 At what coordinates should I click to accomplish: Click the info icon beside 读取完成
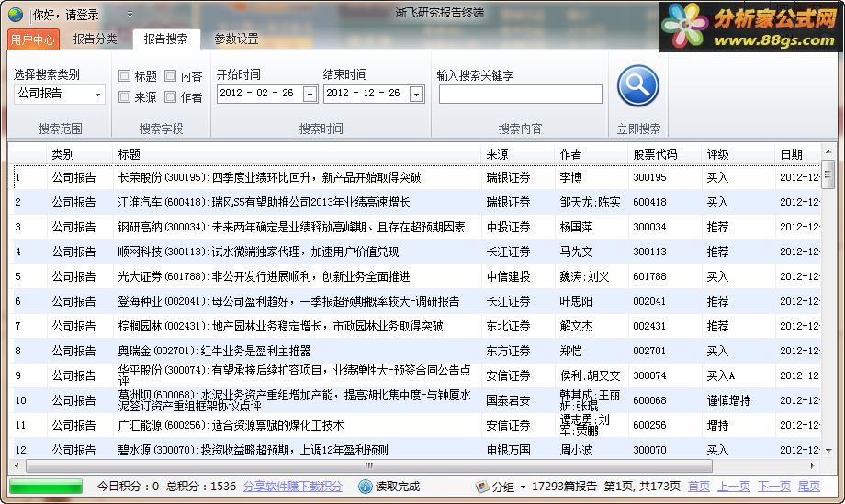(x=366, y=487)
